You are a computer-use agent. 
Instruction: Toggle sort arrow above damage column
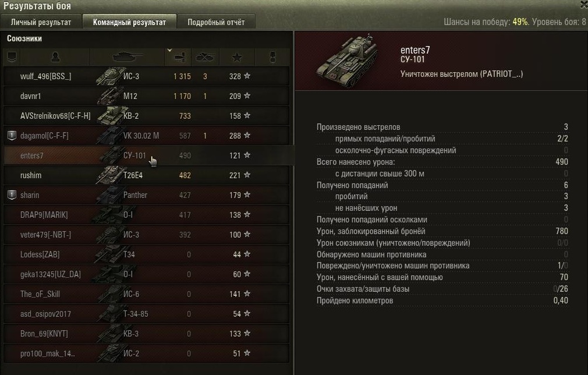pyautogui.click(x=169, y=50)
